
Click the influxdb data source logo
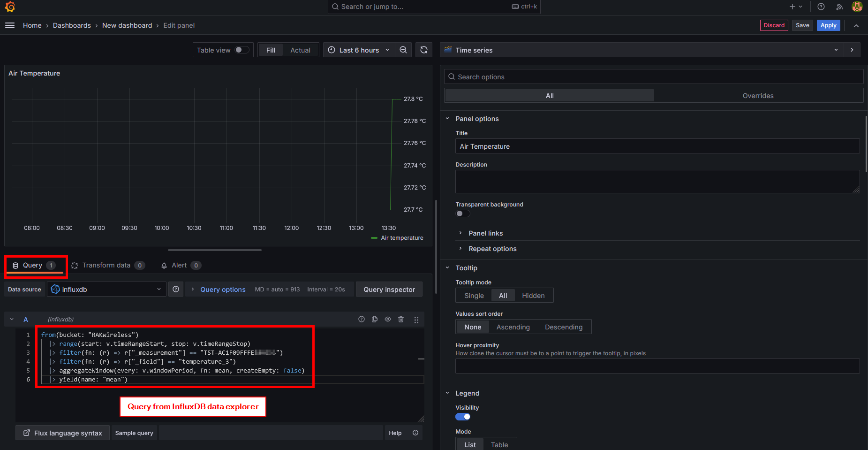(x=55, y=289)
